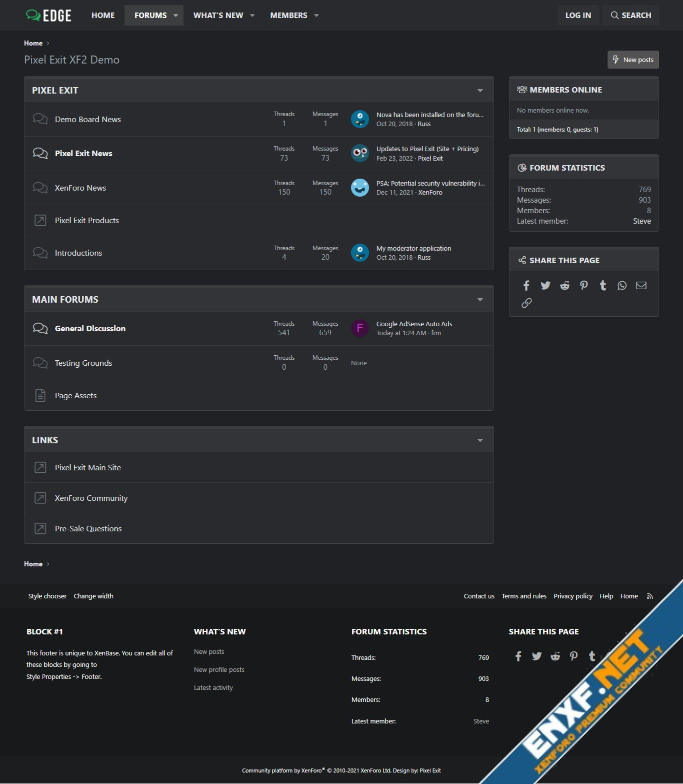Go to Home navigation tab

coord(103,16)
